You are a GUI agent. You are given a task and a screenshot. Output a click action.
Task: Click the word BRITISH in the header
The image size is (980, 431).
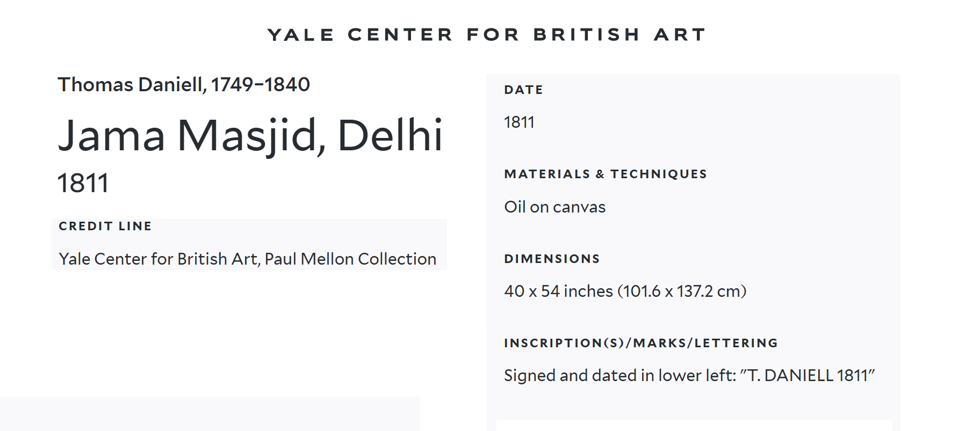coord(586,35)
